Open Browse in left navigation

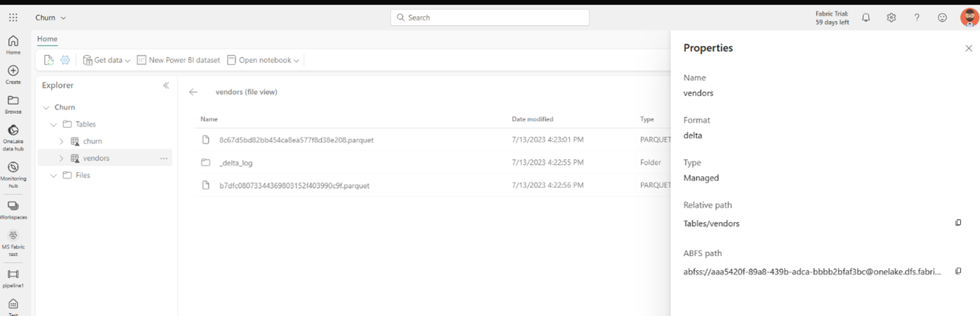[13, 104]
